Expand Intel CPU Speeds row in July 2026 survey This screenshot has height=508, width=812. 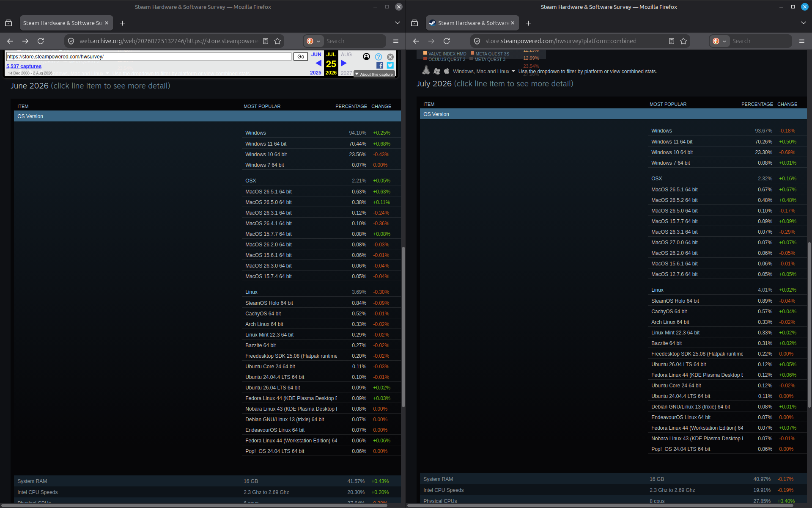coord(613,490)
